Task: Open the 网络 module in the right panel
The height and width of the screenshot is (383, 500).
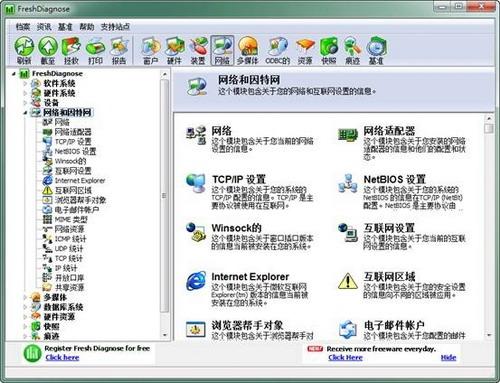Action: point(221,131)
